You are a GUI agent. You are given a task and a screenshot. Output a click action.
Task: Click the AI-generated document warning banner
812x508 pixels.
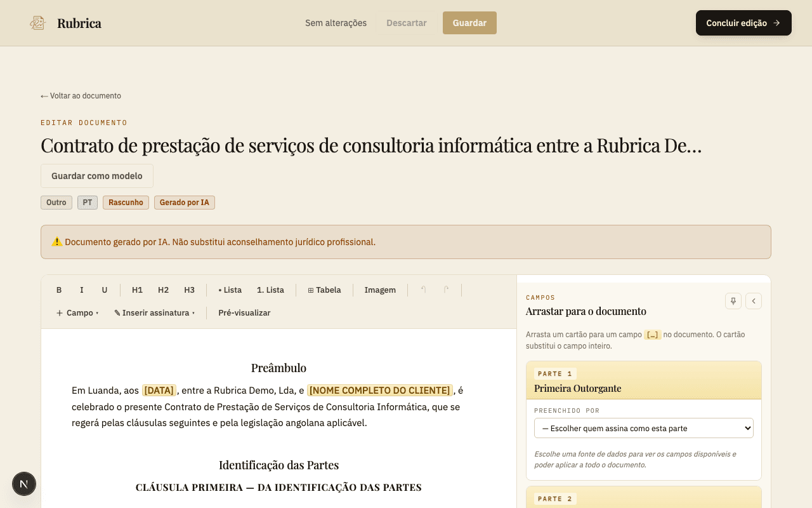(x=406, y=242)
